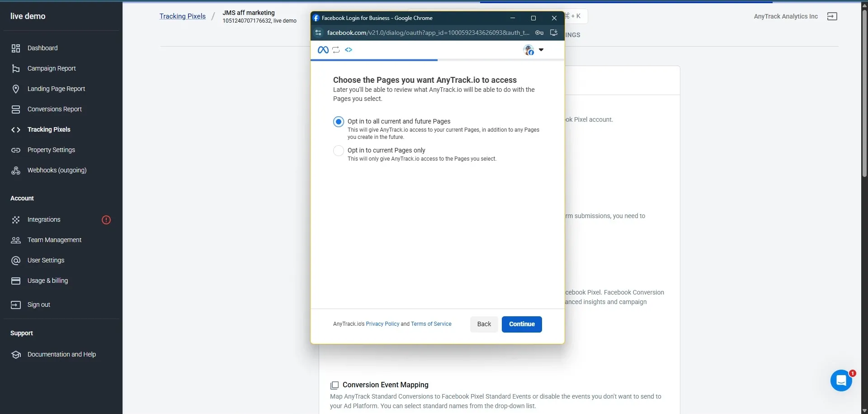Click the popup address bar URL

click(428, 33)
